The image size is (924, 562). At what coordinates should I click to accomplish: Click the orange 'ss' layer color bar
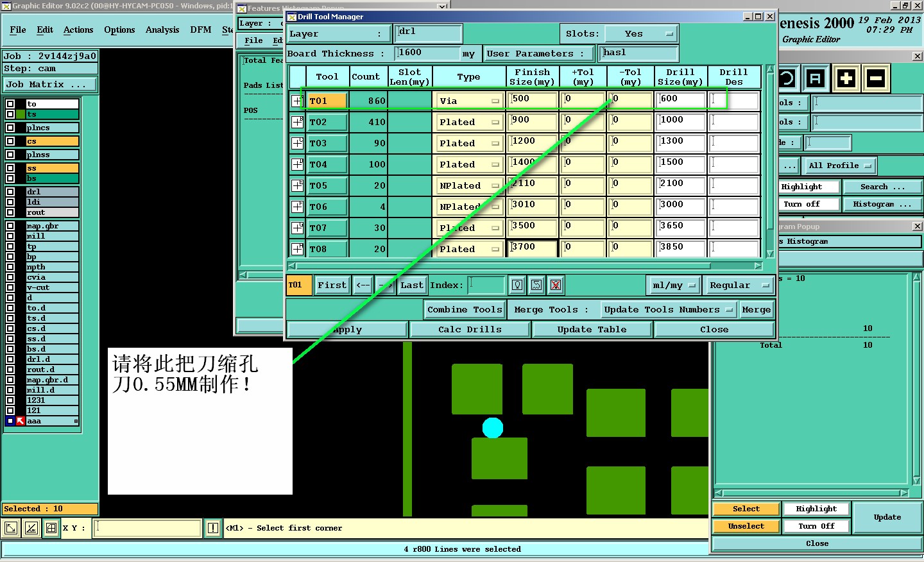click(53, 168)
